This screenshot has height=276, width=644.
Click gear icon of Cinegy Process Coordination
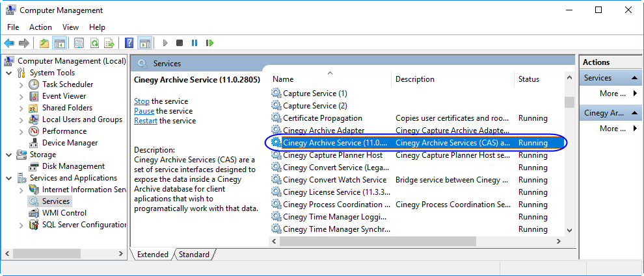(276, 204)
